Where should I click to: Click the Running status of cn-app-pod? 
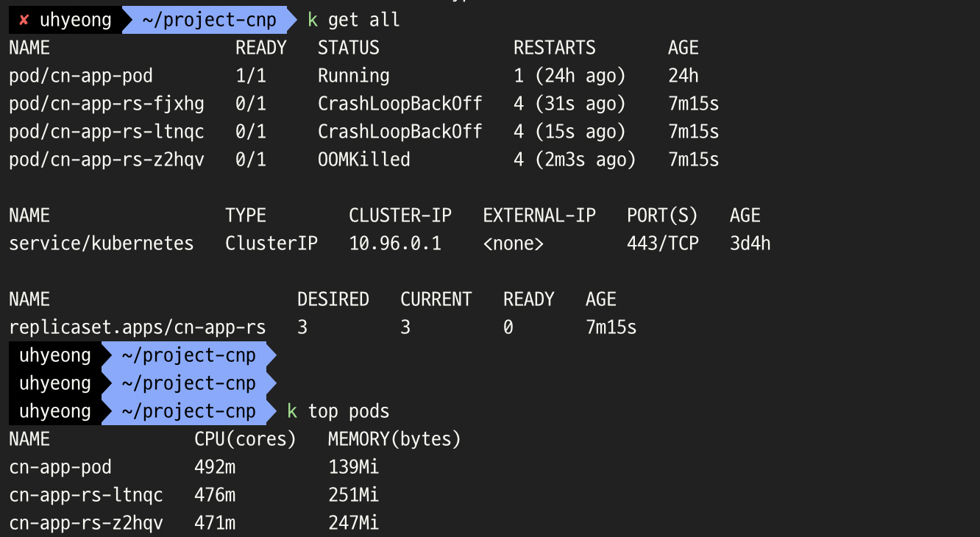click(x=354, y=76)
